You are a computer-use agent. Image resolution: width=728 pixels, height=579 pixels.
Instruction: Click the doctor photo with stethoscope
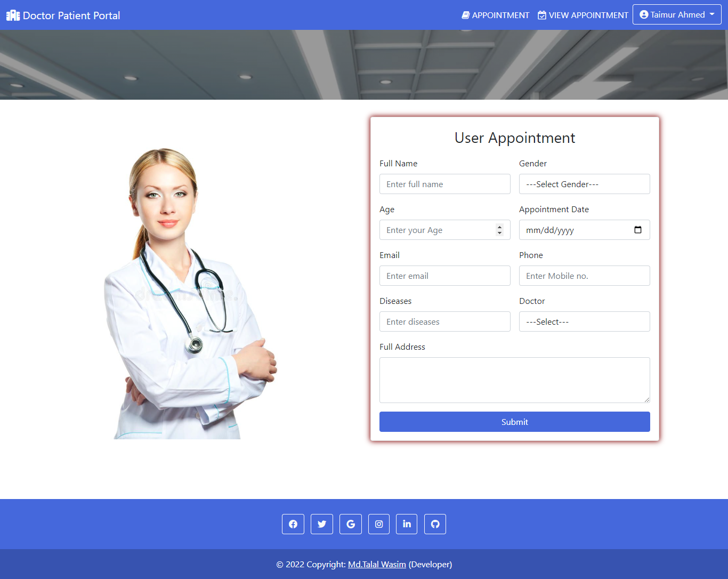(x=190, y=294)
